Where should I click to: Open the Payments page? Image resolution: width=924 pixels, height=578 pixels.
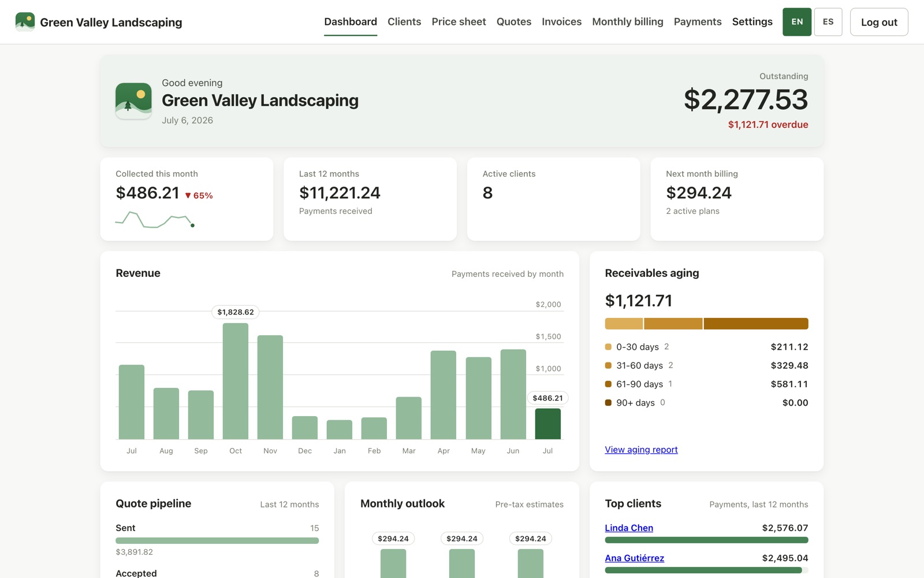[x=698, y=21]
